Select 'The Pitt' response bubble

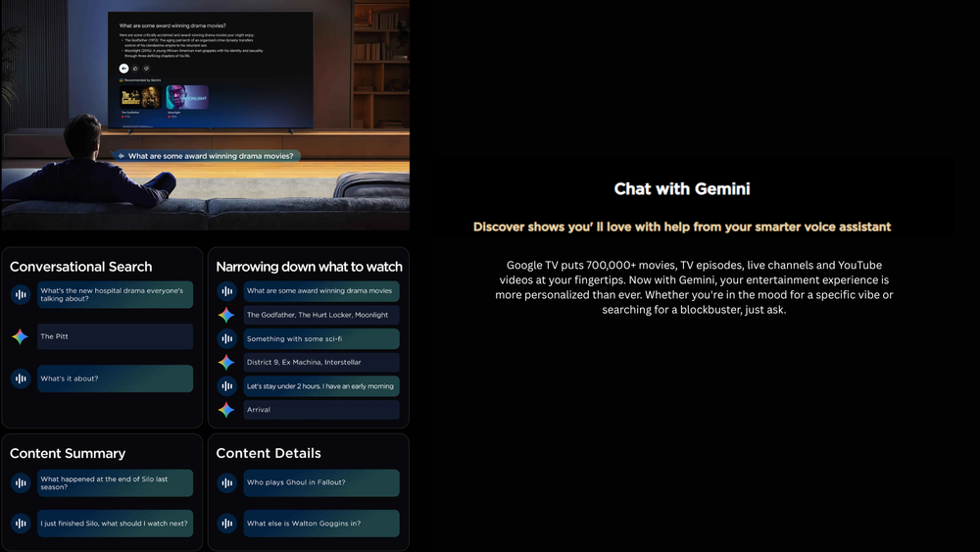pyautogui.click(x=115, y=336)
